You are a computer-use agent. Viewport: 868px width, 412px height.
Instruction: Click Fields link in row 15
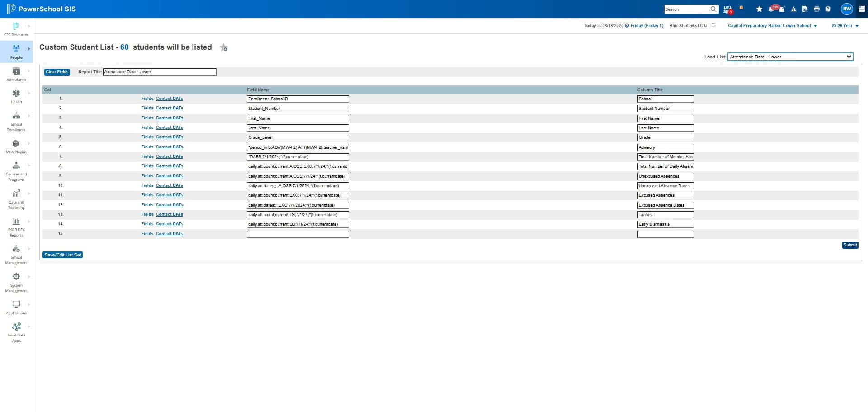[147, 234]
